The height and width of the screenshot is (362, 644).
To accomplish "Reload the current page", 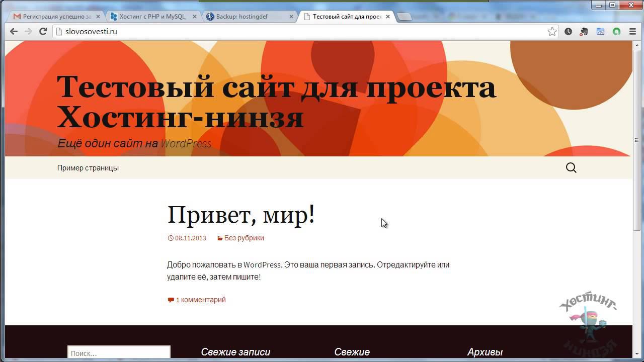I will [43, 31].
